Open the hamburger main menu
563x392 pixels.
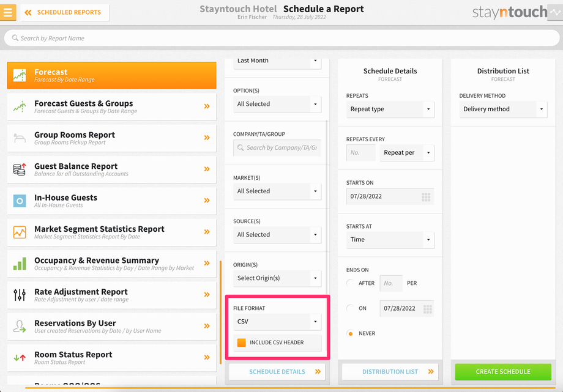[x=8, y=12]
